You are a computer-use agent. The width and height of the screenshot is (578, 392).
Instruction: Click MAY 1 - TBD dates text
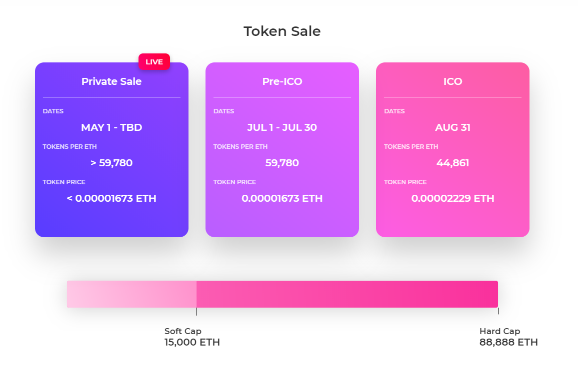tap(111, 127)
